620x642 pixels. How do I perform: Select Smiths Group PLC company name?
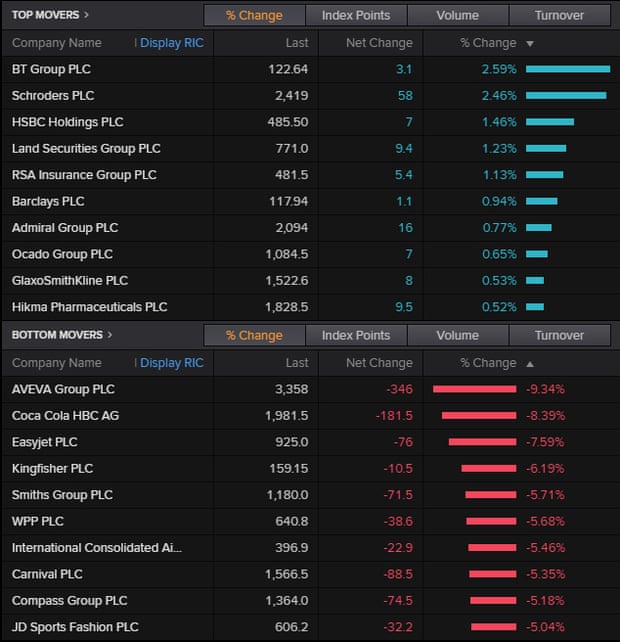[62, 495]
